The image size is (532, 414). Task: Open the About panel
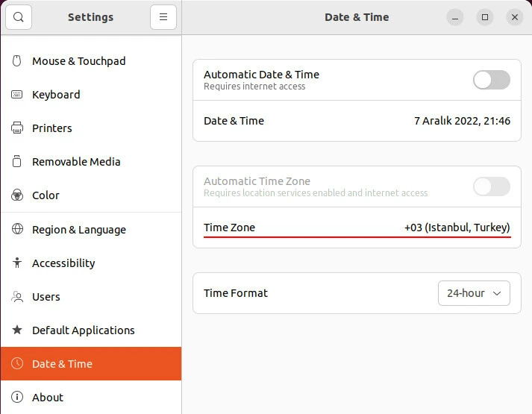(x=47, y=398)
